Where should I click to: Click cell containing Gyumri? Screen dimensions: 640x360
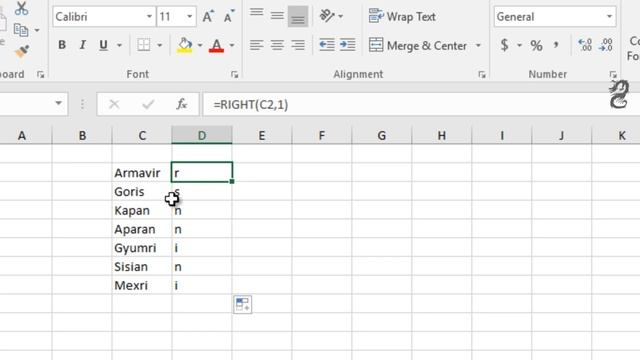[x=142, y=248]
